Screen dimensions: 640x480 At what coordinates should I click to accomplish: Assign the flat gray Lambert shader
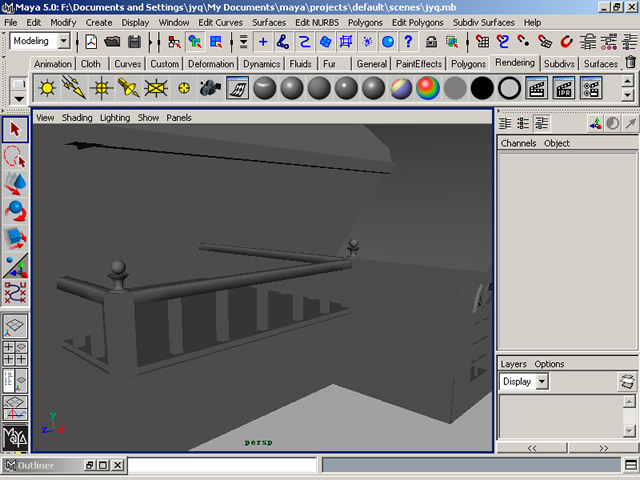click(455, 88)
